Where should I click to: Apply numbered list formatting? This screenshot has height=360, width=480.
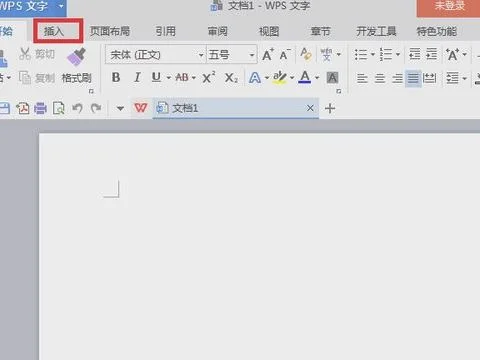tap(386, 55)
